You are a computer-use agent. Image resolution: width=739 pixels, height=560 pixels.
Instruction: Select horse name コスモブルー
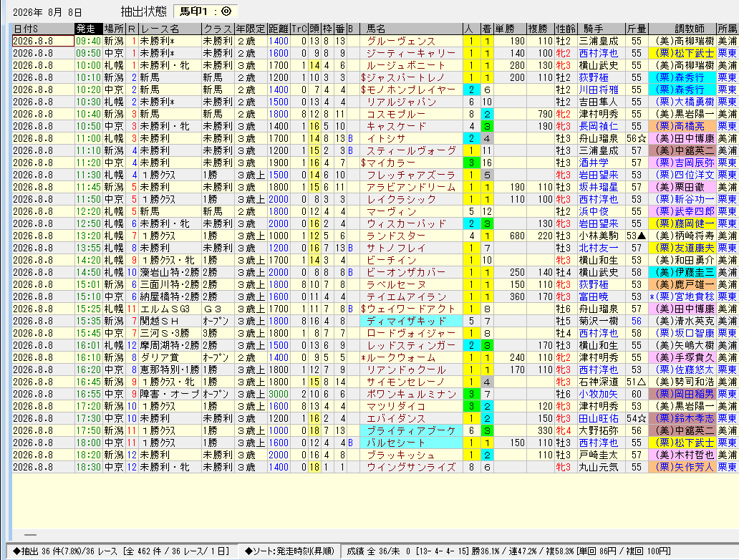(x=396, y=114)
